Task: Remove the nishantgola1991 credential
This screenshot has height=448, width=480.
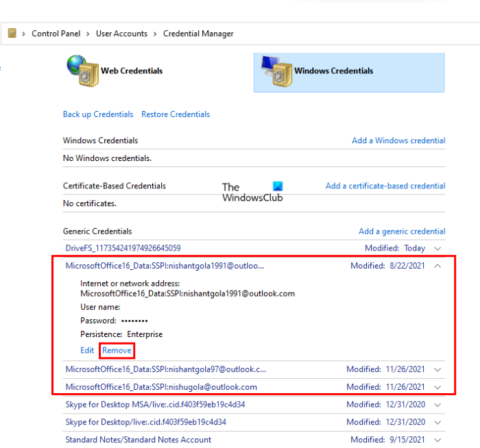Action: click(x=117, y=350)
